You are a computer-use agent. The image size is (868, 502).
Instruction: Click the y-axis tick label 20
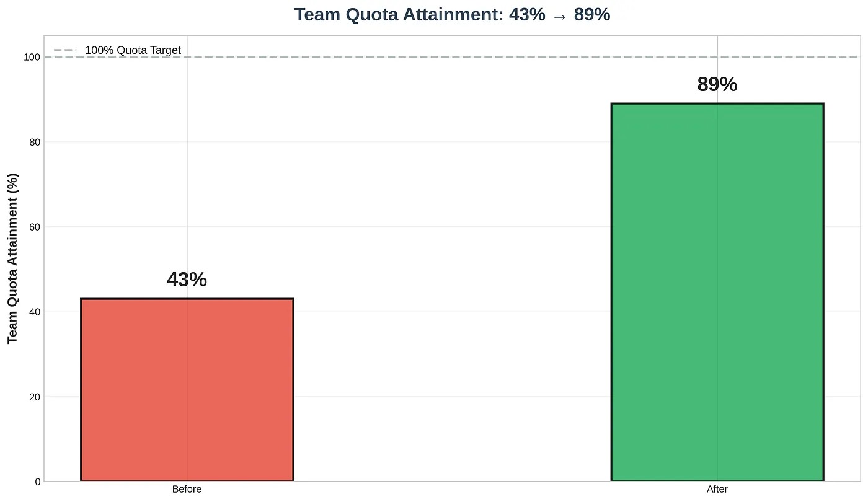[x=35, y=397]
